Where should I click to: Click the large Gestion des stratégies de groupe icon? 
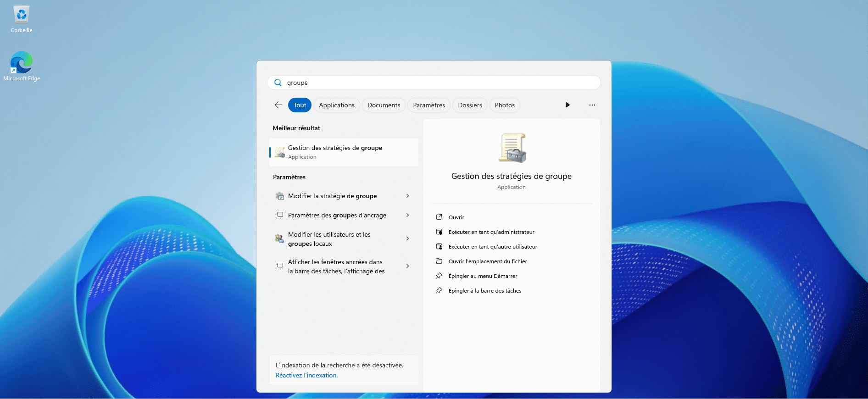[512, 148]
